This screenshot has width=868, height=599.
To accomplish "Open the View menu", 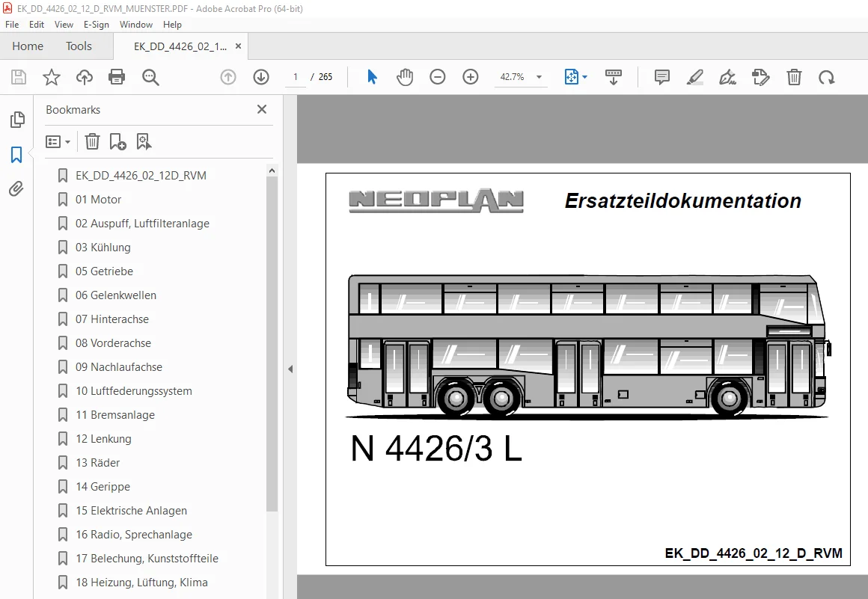I will [64, 25].
